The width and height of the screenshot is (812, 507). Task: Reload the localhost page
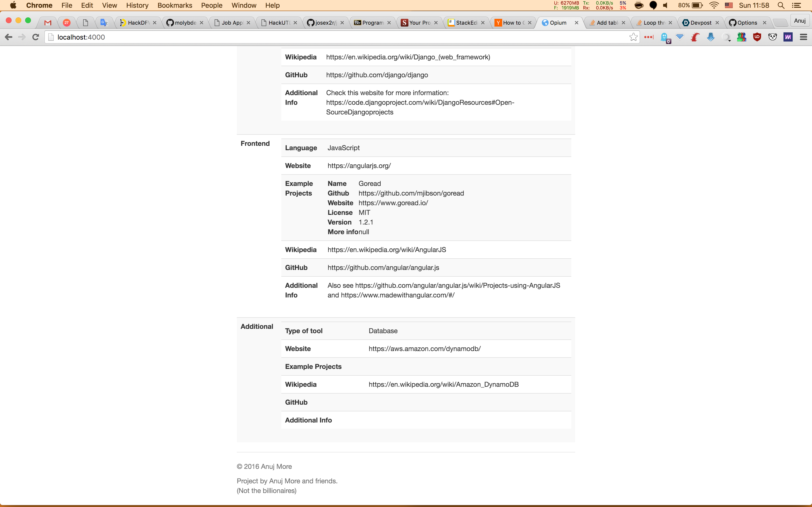point(36,37)
